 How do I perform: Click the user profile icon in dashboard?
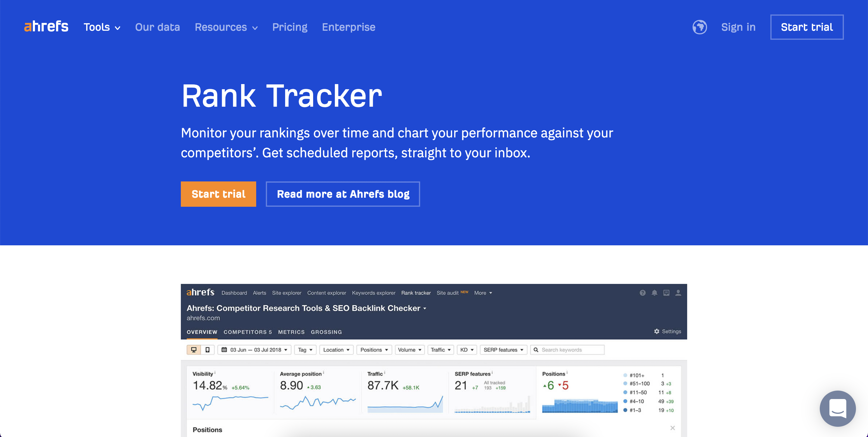(678, 292)
